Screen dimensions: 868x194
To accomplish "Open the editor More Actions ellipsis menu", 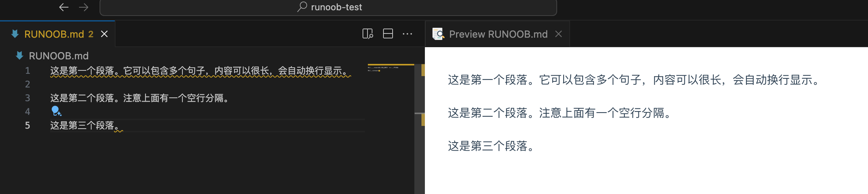I will [x=407, y=34].
